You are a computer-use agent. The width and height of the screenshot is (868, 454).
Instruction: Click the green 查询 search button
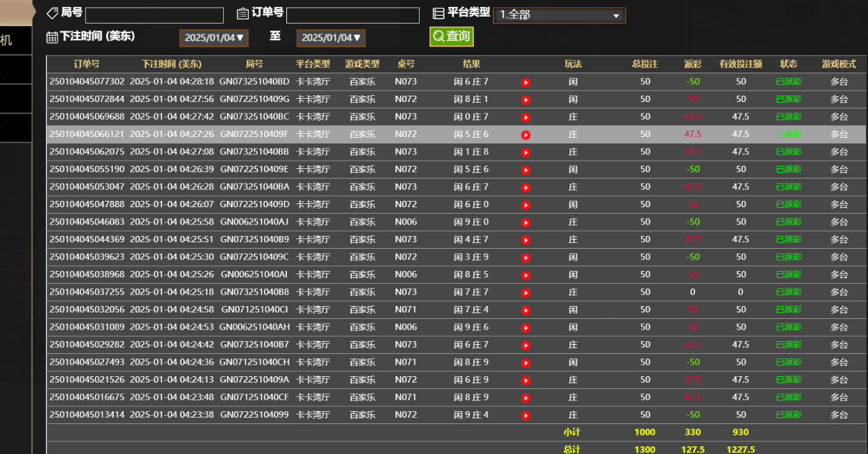point(452,36)
